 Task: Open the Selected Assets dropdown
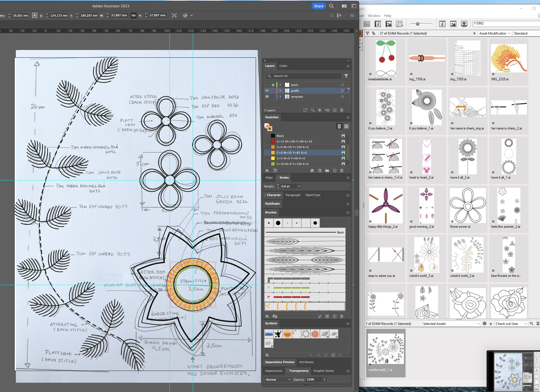(x=451, y=324)
